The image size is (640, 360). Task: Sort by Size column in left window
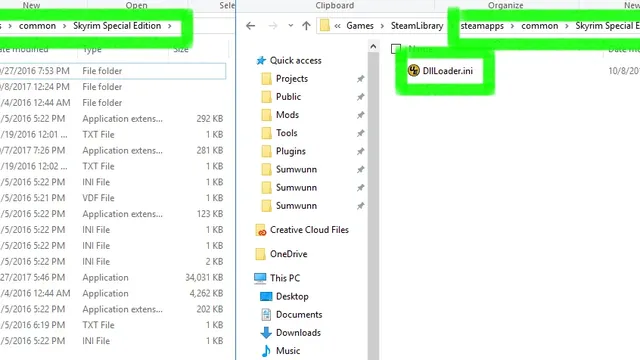180,49
